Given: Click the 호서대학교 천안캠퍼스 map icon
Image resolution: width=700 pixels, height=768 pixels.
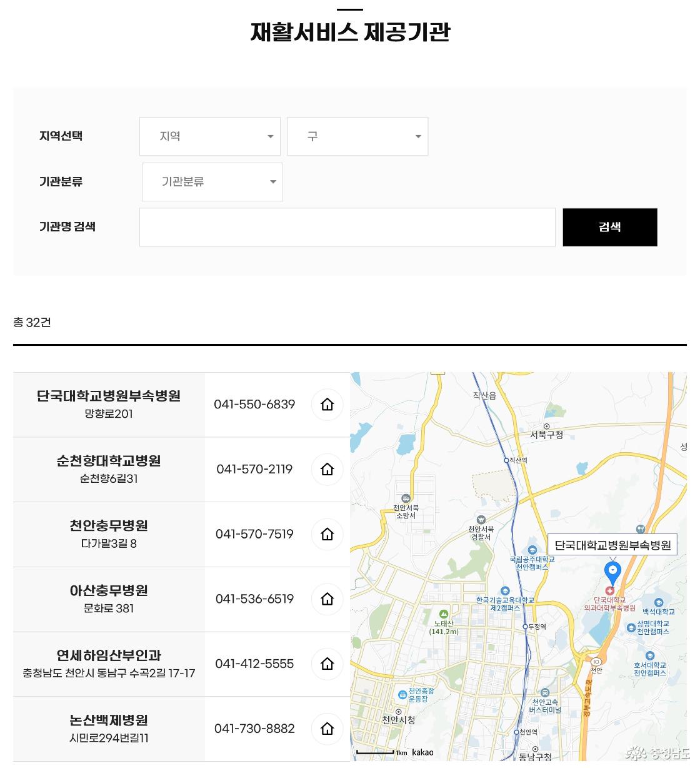Looking at the screenshot, I should tap(649, 655).
